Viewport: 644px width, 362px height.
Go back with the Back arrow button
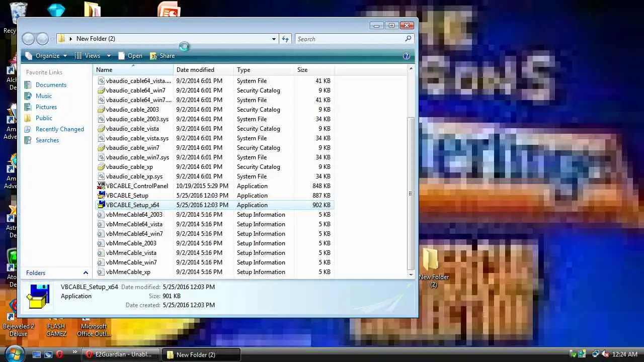28,39
